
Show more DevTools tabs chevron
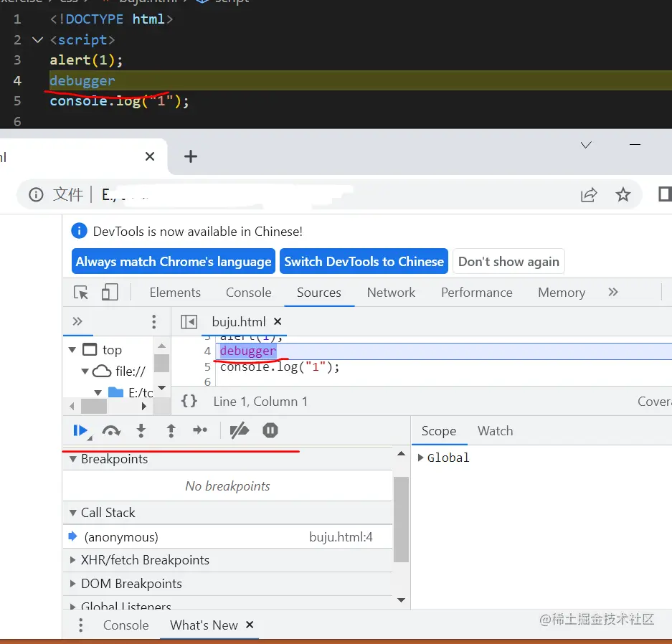(x=613, y=292)
